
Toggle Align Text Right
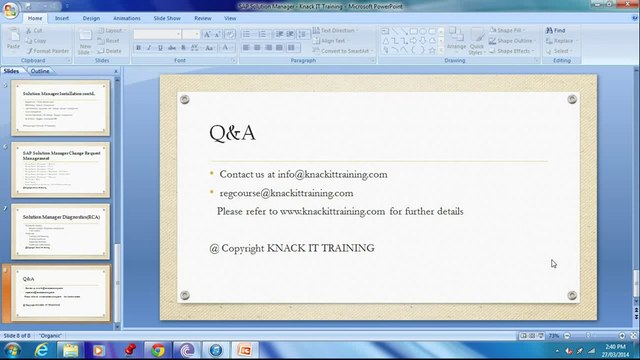[268, 48]
